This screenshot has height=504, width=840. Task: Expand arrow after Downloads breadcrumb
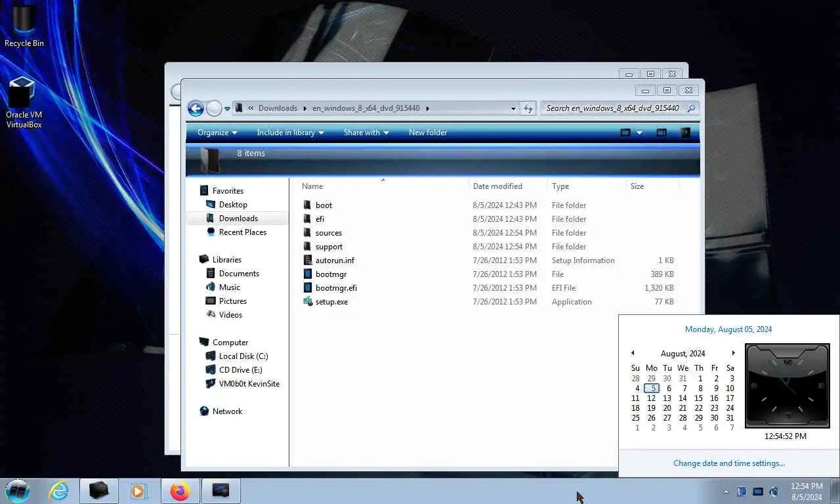coord(304,108)
